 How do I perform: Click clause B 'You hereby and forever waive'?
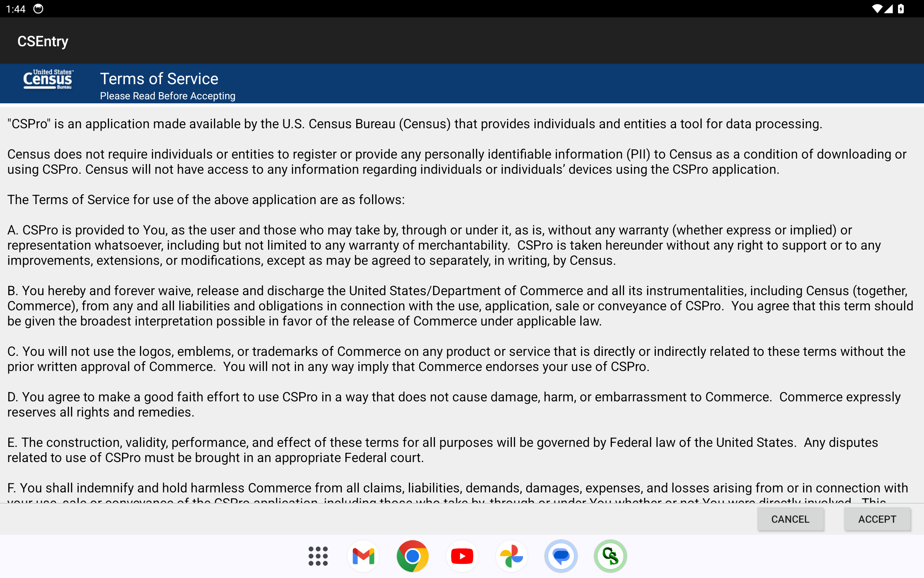click(460, 306)
